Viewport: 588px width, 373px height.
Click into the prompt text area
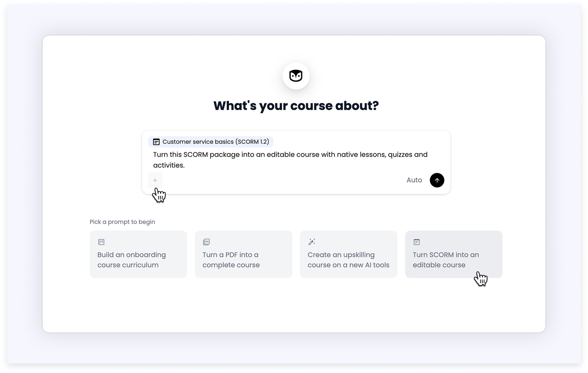pos(290,160)
